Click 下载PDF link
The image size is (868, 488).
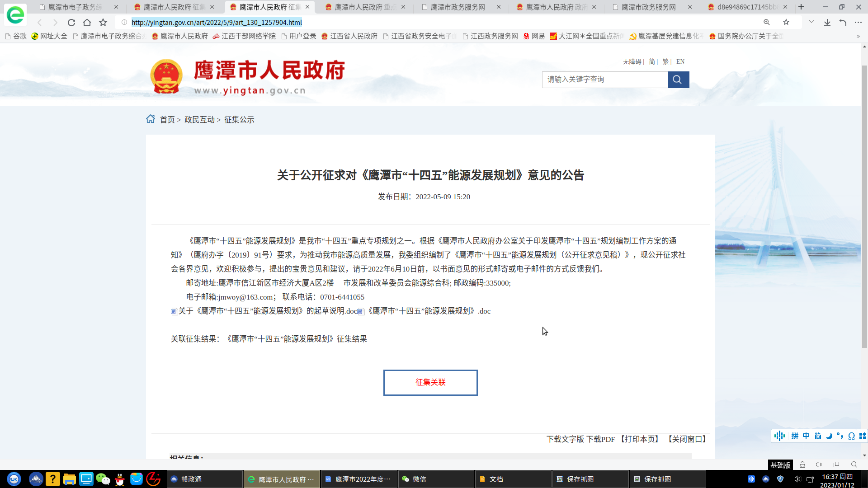click(600, 439)
